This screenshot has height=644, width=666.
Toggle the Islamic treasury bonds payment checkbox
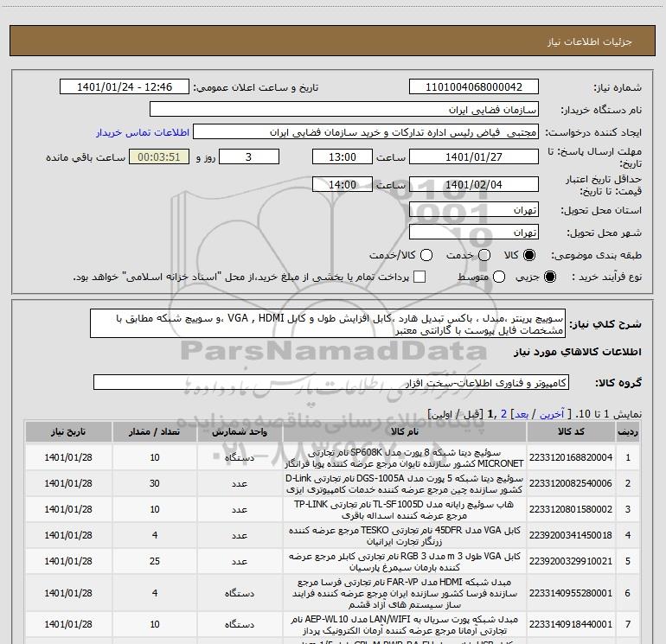419,277
